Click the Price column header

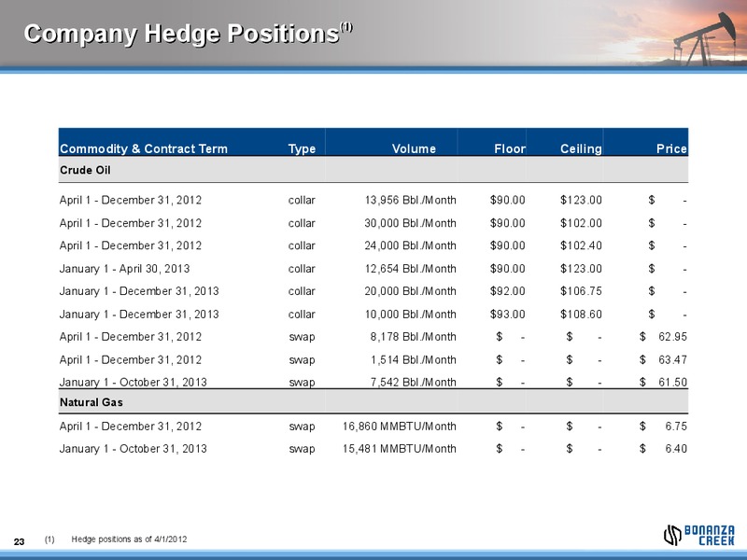click(671, 148)
